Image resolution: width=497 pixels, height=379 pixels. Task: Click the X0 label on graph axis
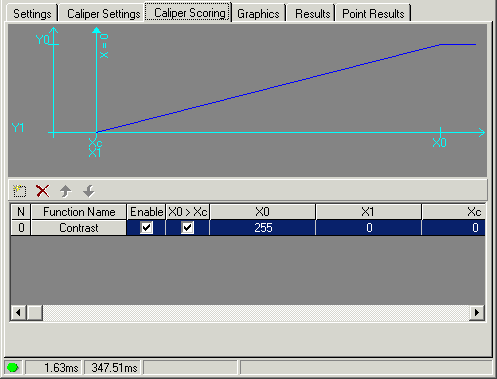tap(439, 143)
